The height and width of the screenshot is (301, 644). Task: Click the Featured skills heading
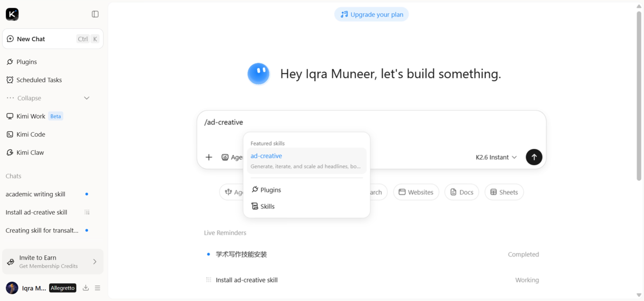[x=268, y=143]
